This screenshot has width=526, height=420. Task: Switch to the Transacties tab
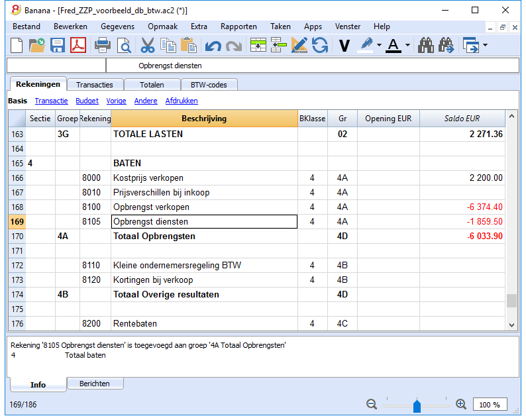tap(95, 85)
